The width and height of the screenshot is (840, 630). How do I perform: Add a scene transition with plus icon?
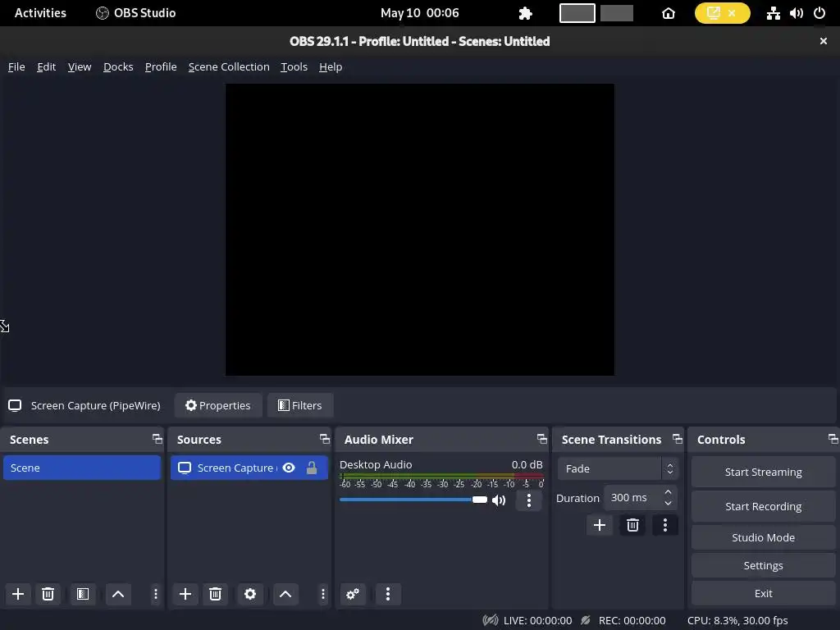(x=600, y=525)
